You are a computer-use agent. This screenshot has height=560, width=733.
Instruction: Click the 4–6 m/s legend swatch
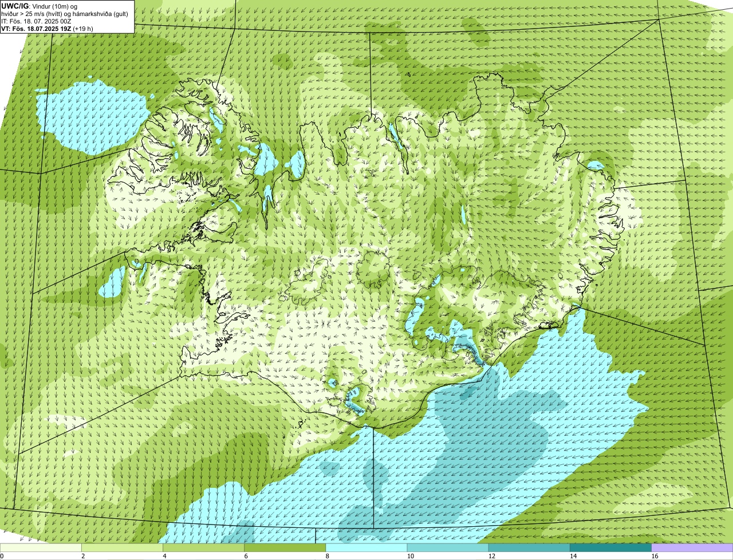click(x=204, y=547)
